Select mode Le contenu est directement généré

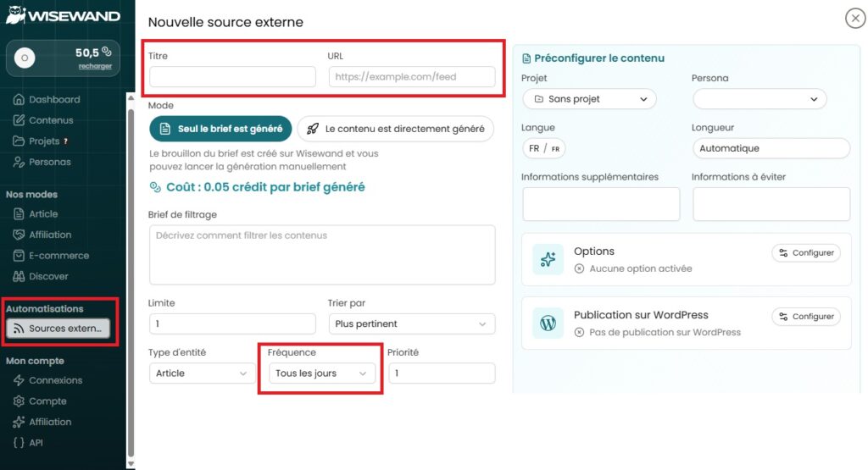point(395,129)
